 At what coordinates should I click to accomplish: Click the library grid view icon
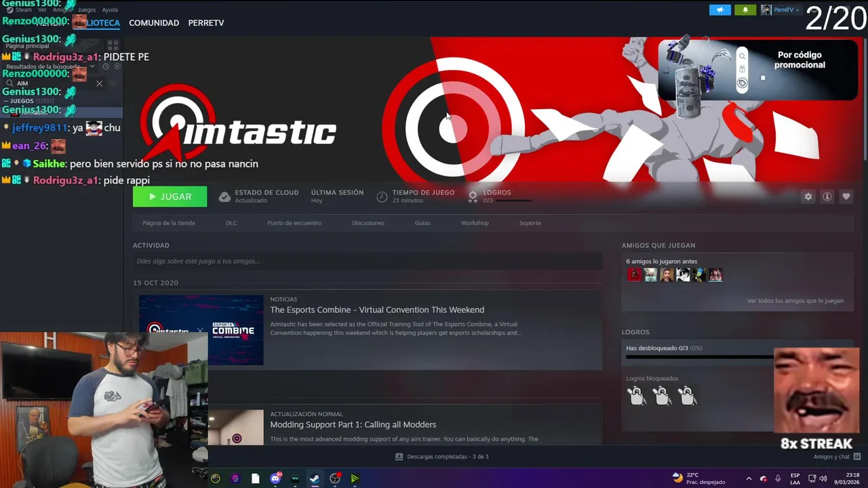click(113, 45)
